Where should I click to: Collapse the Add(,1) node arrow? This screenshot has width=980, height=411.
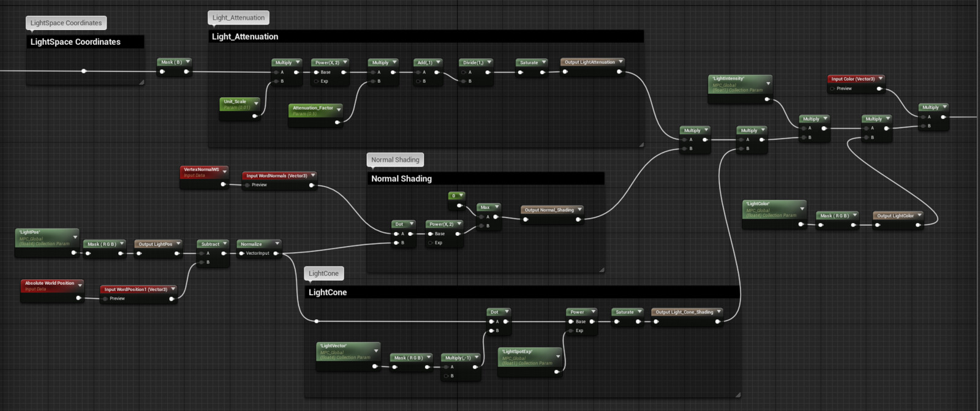pos(439,62)
